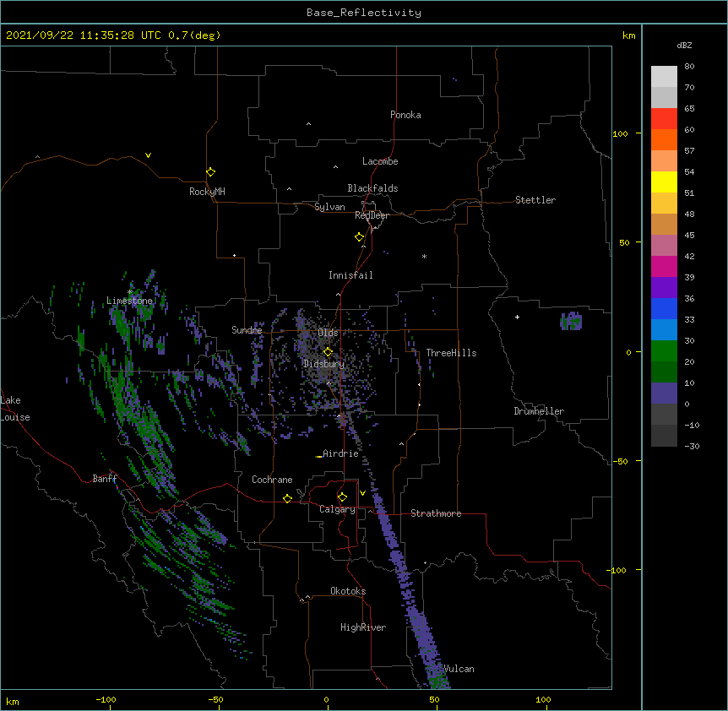Select the royal blue swatch below 36 dBZ
This screenshot has width=728, height=711.
coord(664,308)
